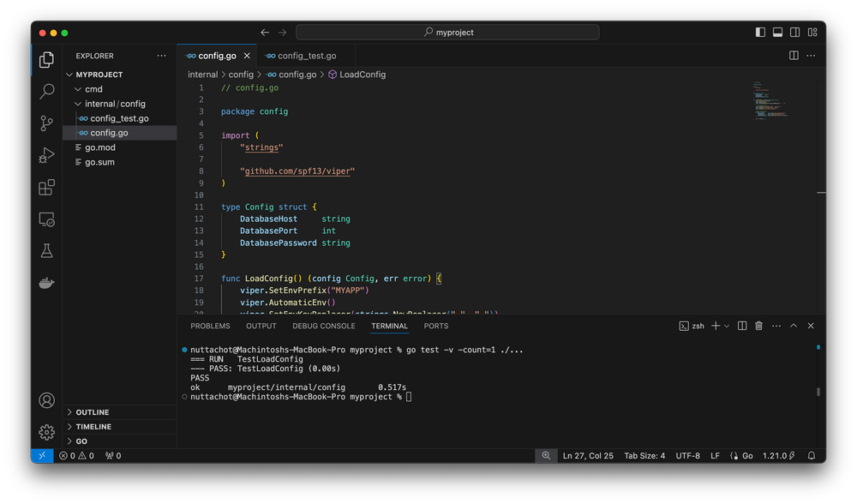The height and width of the screenshot is (504, 857).
Task: Change language mode by clicking Go
Action: tap(744, 455)
